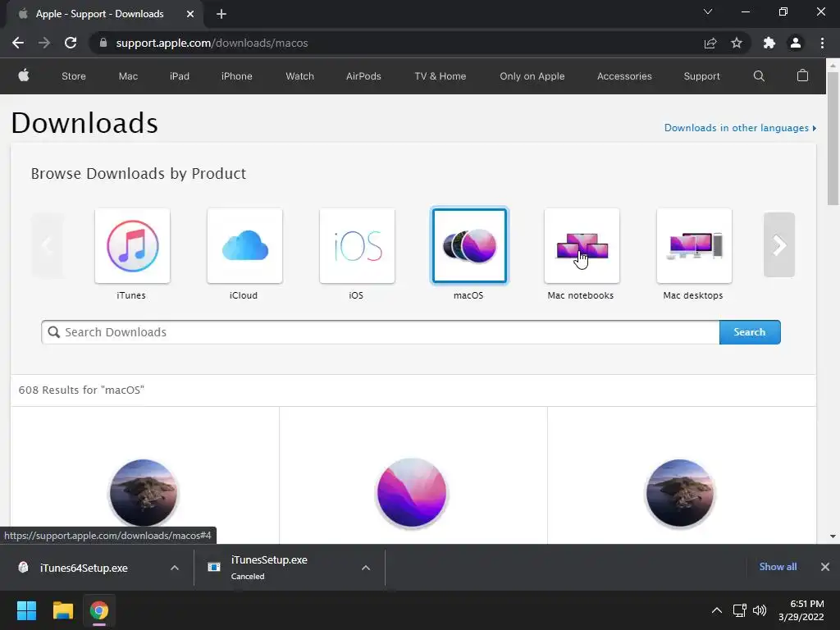Select the iTunes product icon
This screenshot has width=840, height=630.
point(132,246)
